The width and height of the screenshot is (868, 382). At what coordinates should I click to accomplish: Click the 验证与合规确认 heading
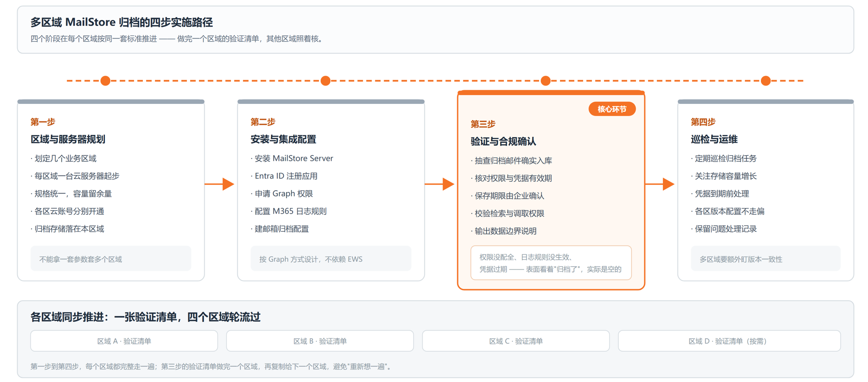click(x=503, y=141)
